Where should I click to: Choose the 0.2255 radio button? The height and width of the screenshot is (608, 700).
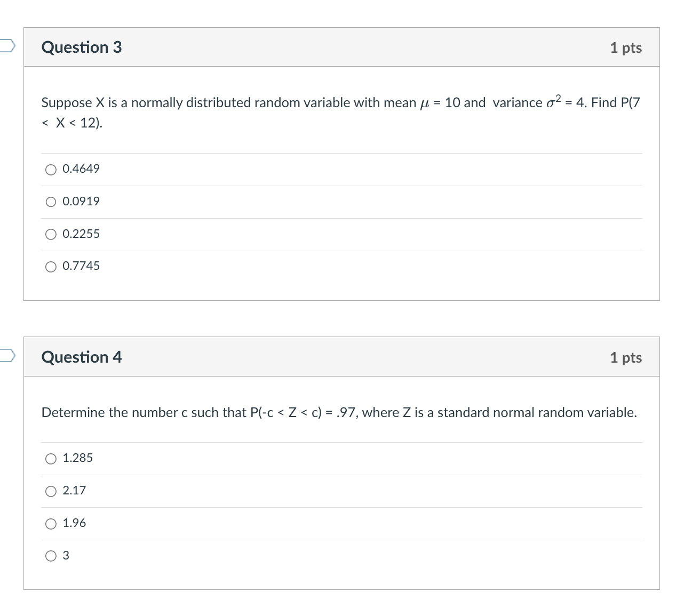[51, 234]
